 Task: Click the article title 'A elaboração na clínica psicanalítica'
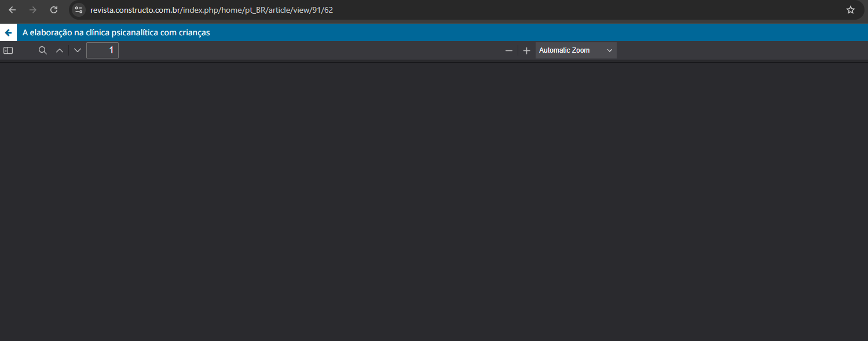pyautogui.click(x=116, y=32)
